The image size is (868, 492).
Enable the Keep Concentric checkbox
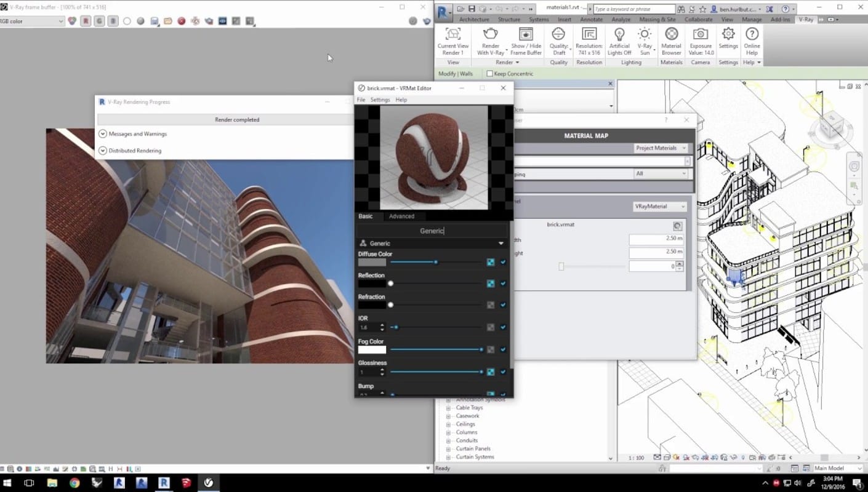pos(489,74)
